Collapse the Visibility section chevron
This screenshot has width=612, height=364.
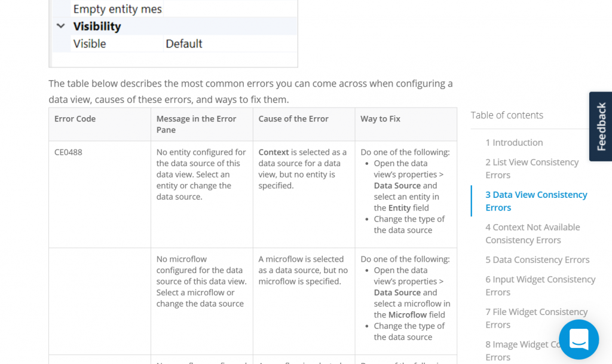60,26
